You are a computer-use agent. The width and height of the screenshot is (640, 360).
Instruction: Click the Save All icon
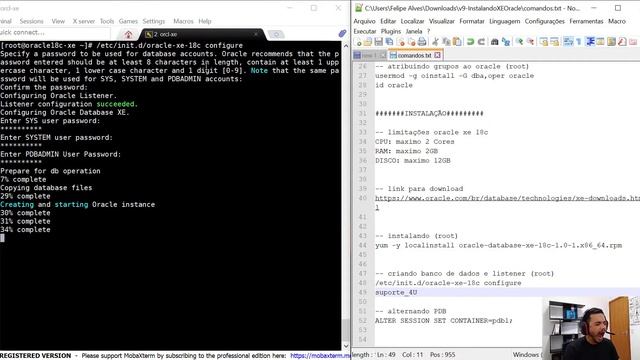[x=389, y=42]
